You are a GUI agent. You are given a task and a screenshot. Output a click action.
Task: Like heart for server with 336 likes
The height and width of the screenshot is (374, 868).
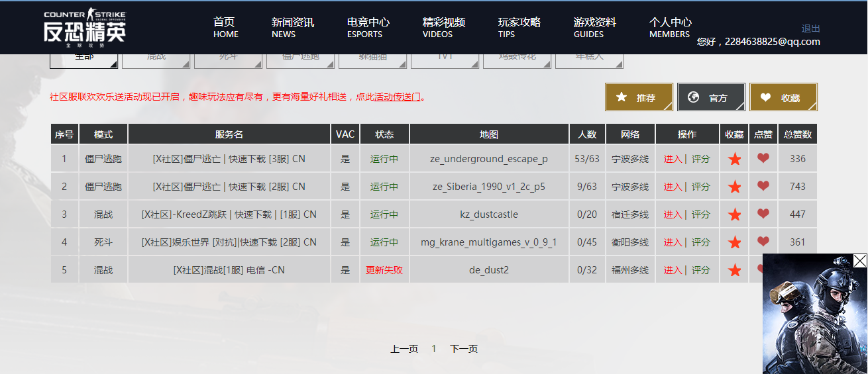coord(763,158)
